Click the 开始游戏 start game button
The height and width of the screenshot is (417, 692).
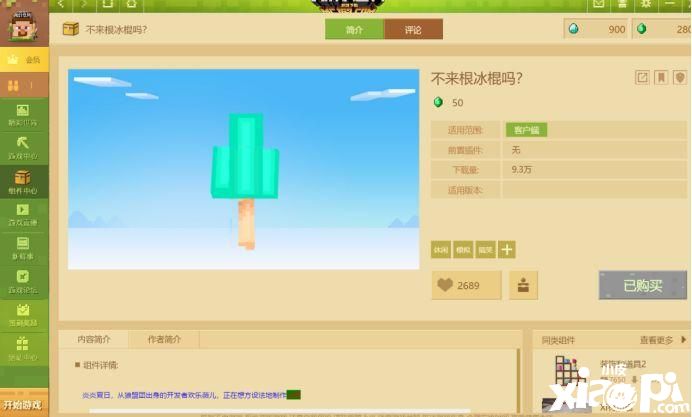tap(23, 404)
